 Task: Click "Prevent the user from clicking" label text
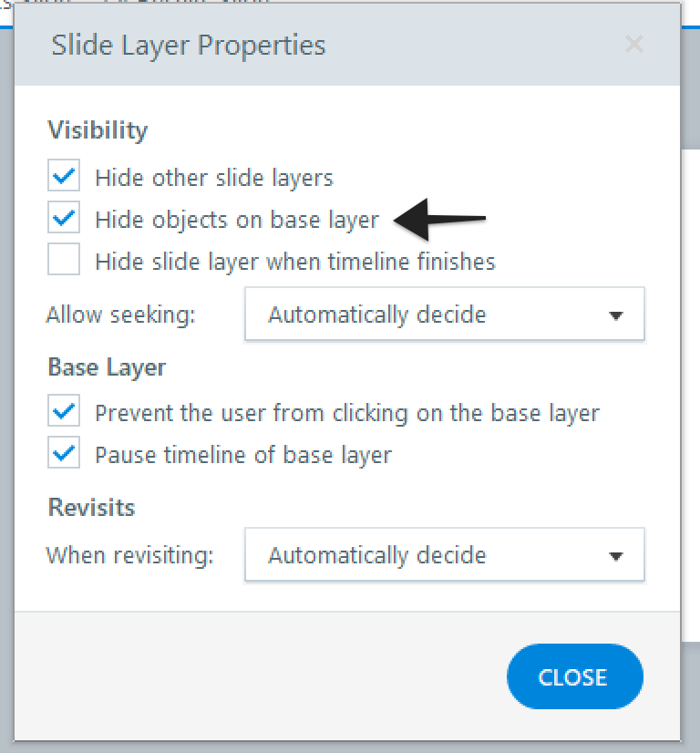click(347, 413)
